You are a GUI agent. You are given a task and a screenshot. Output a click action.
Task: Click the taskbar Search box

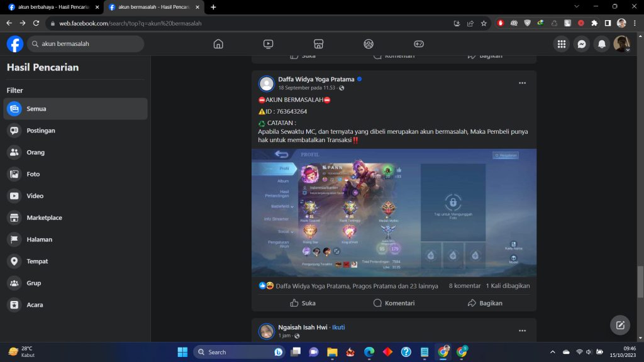240,352
